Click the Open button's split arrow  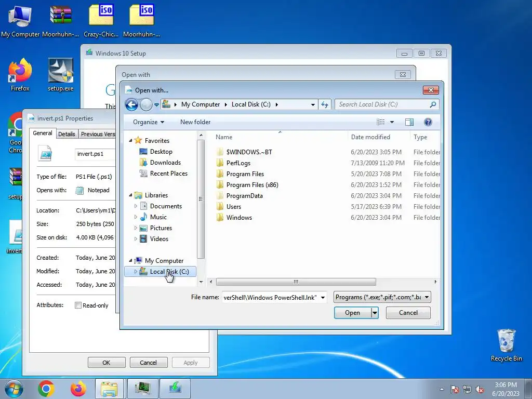(x=375, y=313)
